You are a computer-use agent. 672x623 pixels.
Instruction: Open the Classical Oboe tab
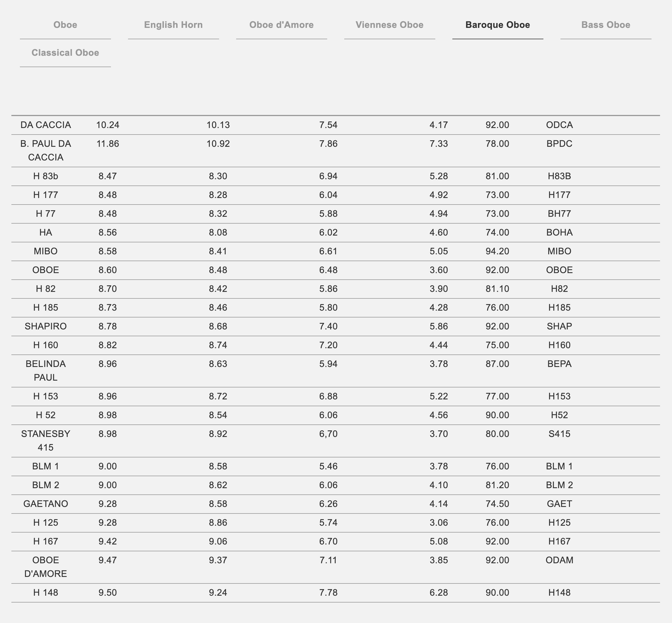pos(65,53)
